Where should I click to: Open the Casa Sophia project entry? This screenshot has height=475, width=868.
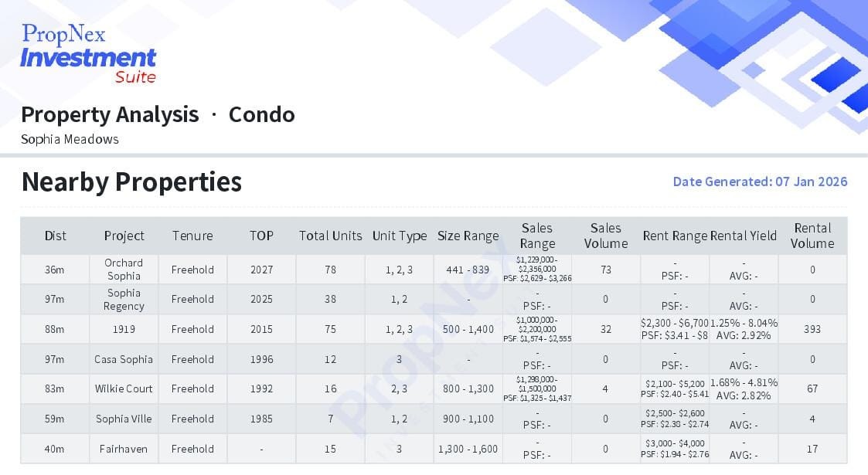[124, 359]
